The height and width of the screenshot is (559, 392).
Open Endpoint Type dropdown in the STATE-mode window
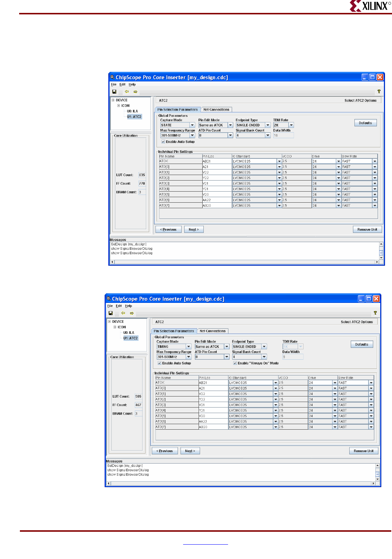point(253,125)
